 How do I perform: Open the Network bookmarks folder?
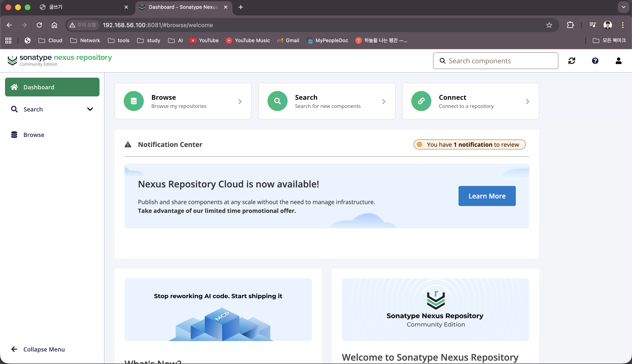85,40
